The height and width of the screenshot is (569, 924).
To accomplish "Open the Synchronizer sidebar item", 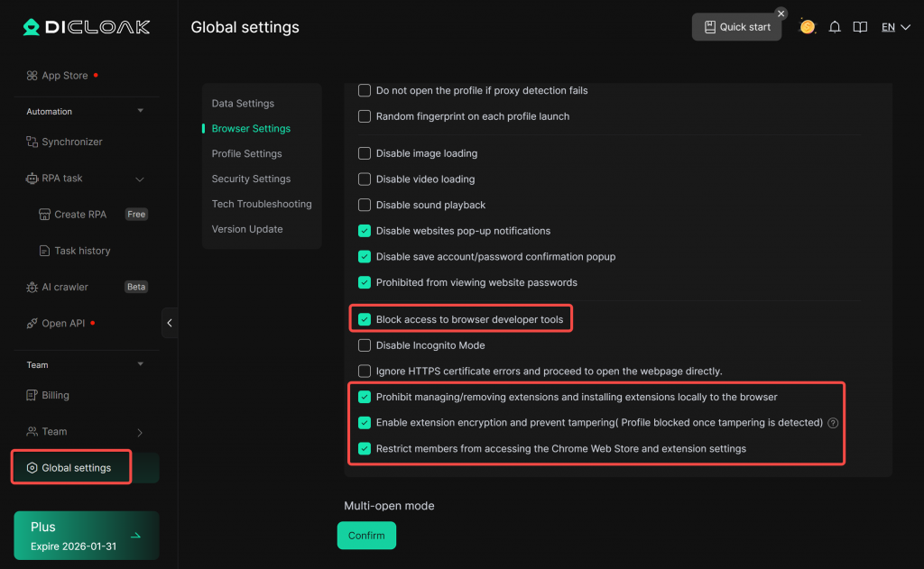I will pyautogui.click(x=71, y=142).
